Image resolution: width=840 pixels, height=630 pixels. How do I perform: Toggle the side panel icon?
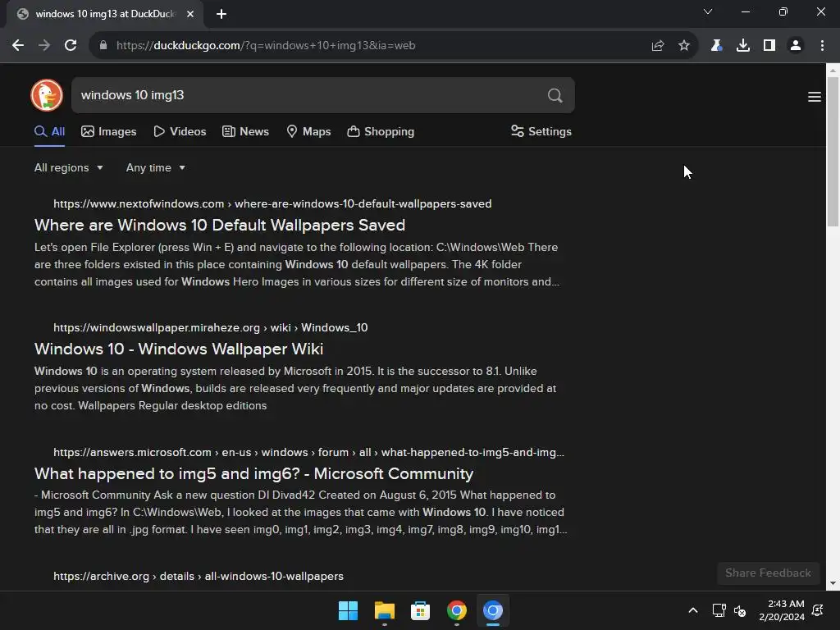pyautogui.click(x=769, y=46)
